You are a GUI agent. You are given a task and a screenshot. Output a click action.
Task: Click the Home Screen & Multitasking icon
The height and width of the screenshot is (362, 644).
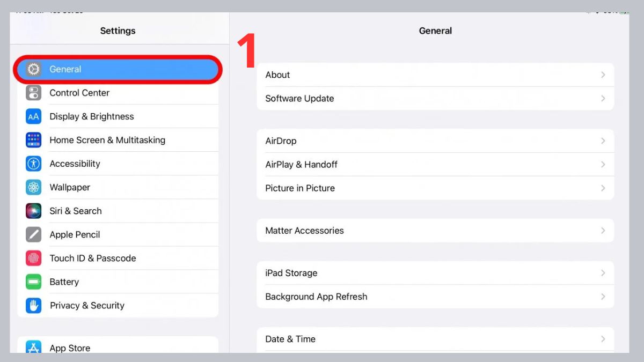[x=33, y=140]
